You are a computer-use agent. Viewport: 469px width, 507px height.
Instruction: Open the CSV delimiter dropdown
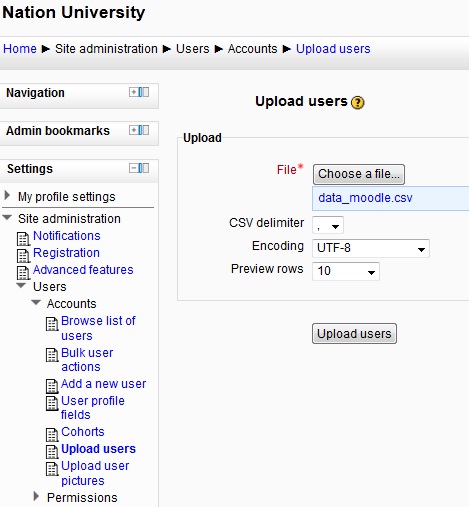pyautogui.click(x=328, y=225)
